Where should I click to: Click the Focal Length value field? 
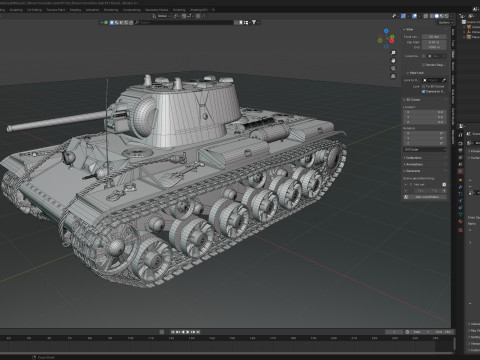(x=434, y=37)
